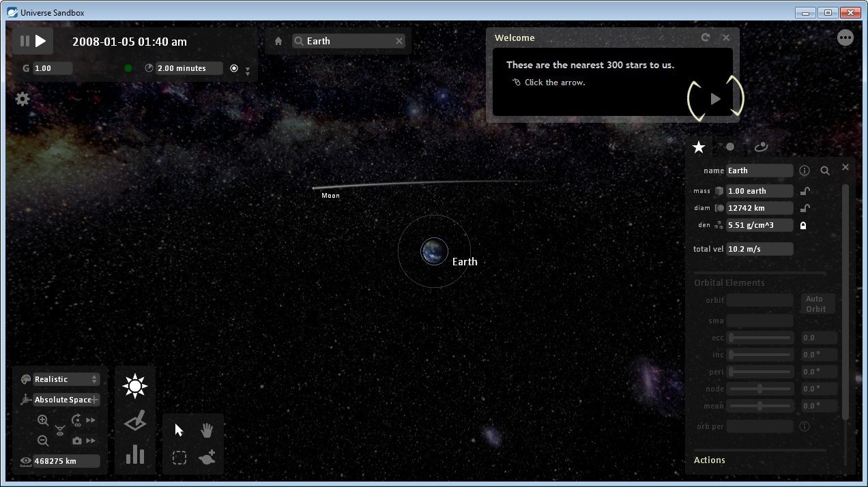The height and width of the screenshot is (487, 868).
Task: Expand time panel with double down arrows
Action: point(248,71)
